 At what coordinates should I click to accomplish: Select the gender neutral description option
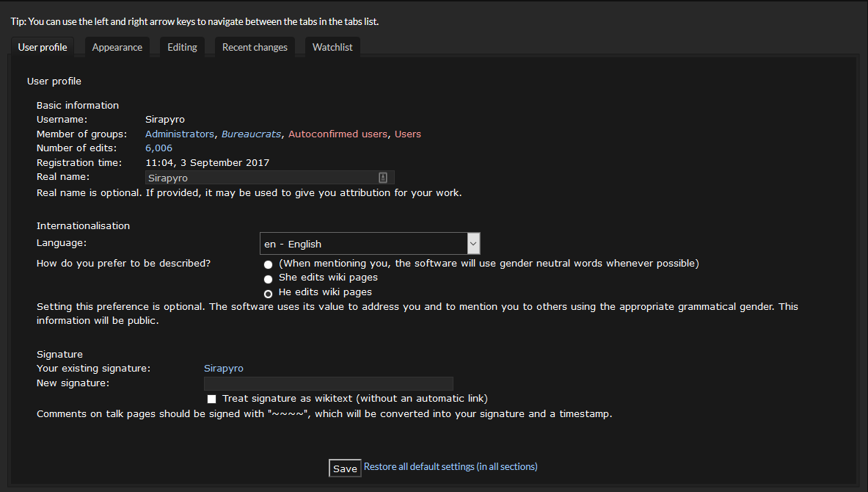268,264
